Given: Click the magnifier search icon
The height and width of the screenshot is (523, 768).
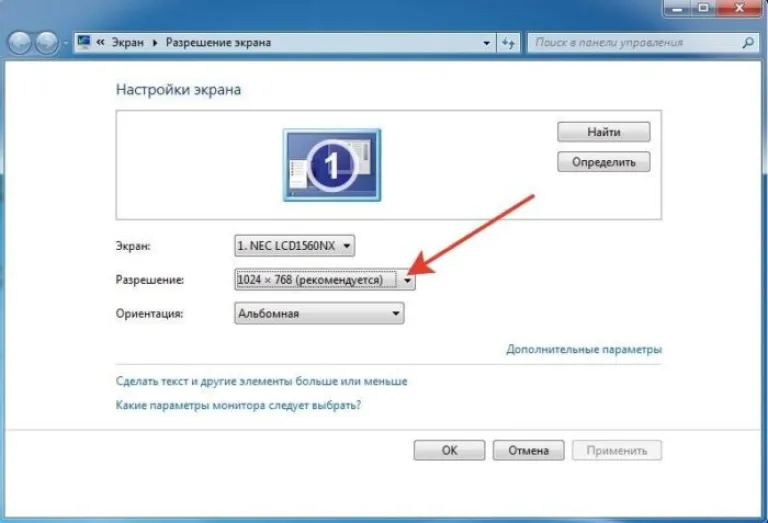Looking at the screenshot, I should (x=748, y=43).
